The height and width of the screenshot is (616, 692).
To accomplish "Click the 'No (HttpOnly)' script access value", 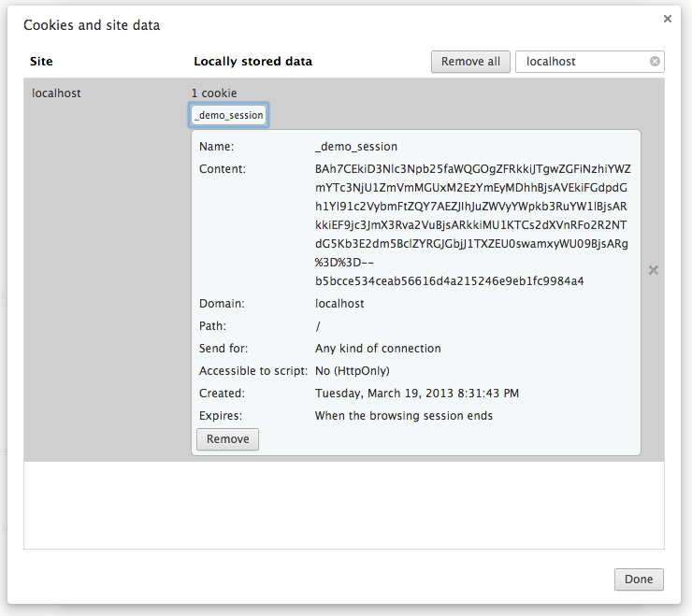I will (x=353, y=371).
